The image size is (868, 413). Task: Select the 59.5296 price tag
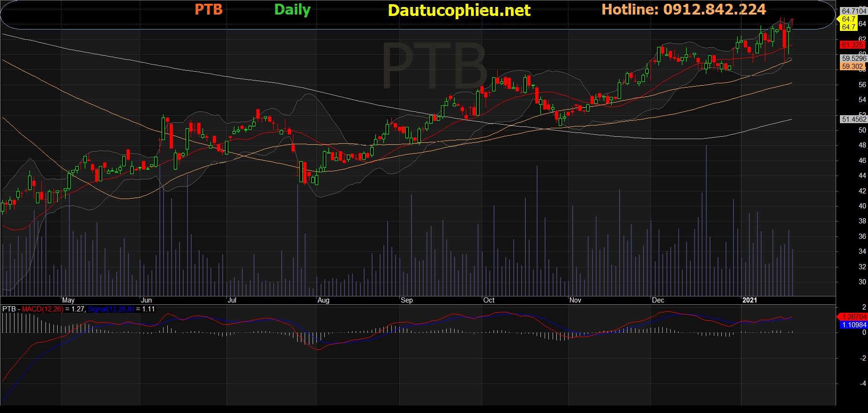853,59
